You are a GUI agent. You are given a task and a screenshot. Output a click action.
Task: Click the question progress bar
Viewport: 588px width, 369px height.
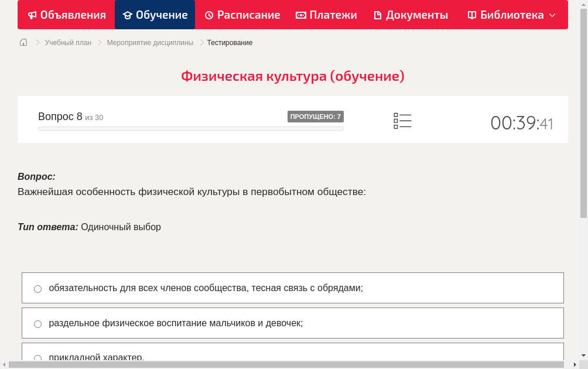[190, 128]
